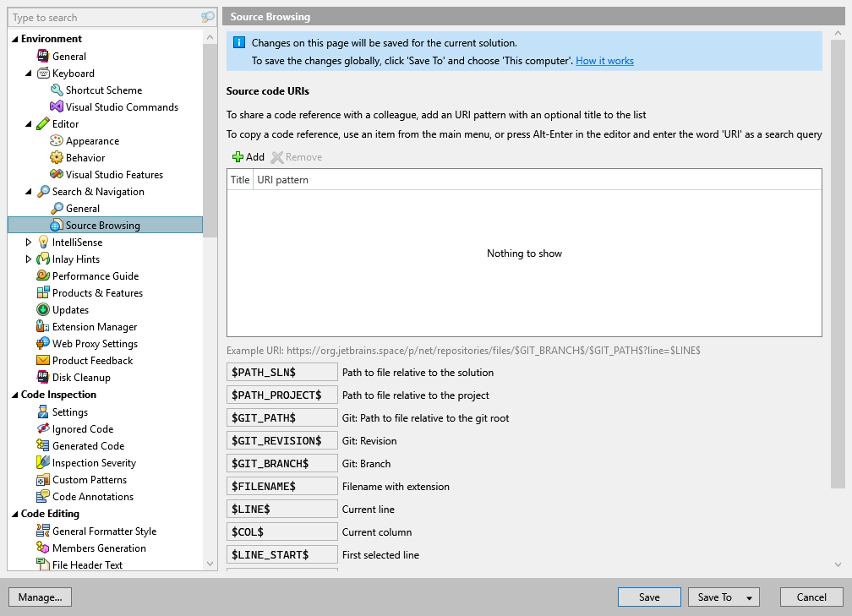Image resolution: width=852 pixels, height=616 pixels.
Task: Click the Visual Studio Features icon
Action: [x=57, y=174]
